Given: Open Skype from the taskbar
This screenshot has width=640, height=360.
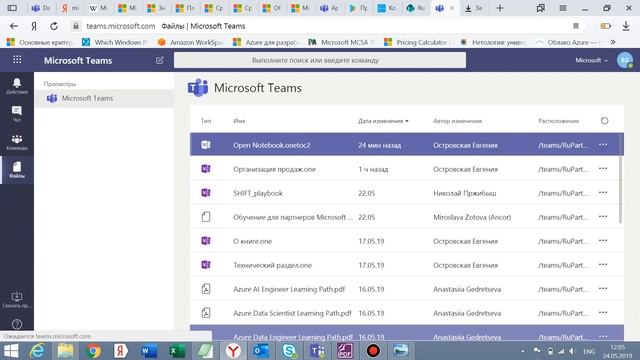Looking at the screenshot, I should [289, 351].
